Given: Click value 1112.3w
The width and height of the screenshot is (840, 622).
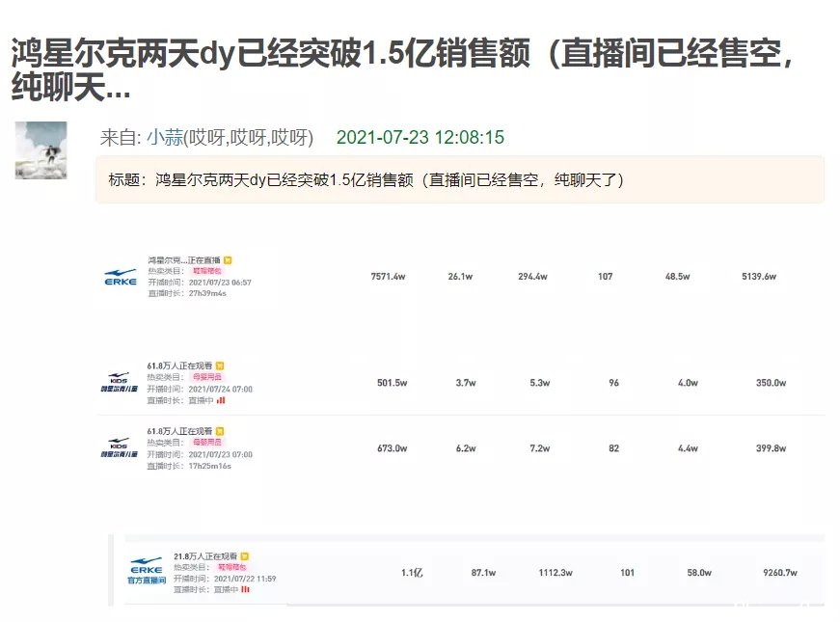Looking at the screenshot, I should click(x=555, y=573).
